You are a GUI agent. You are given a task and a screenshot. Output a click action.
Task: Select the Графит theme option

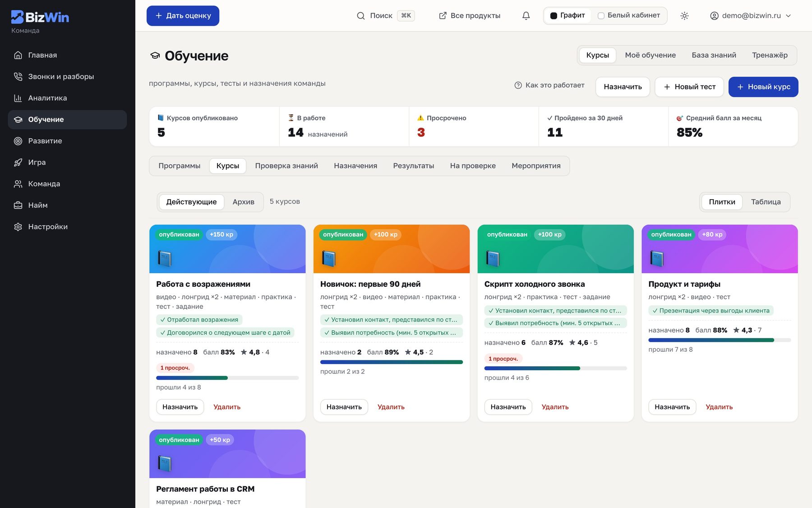point(567,16)
